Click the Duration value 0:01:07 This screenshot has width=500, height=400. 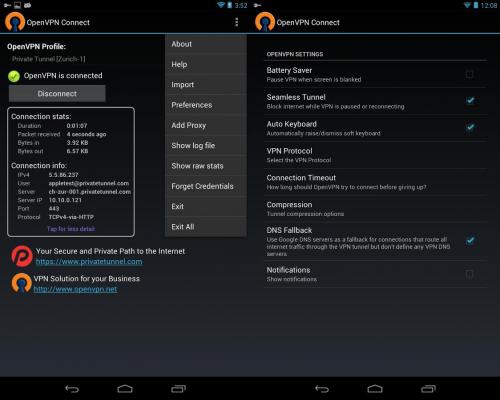point(77,126)
